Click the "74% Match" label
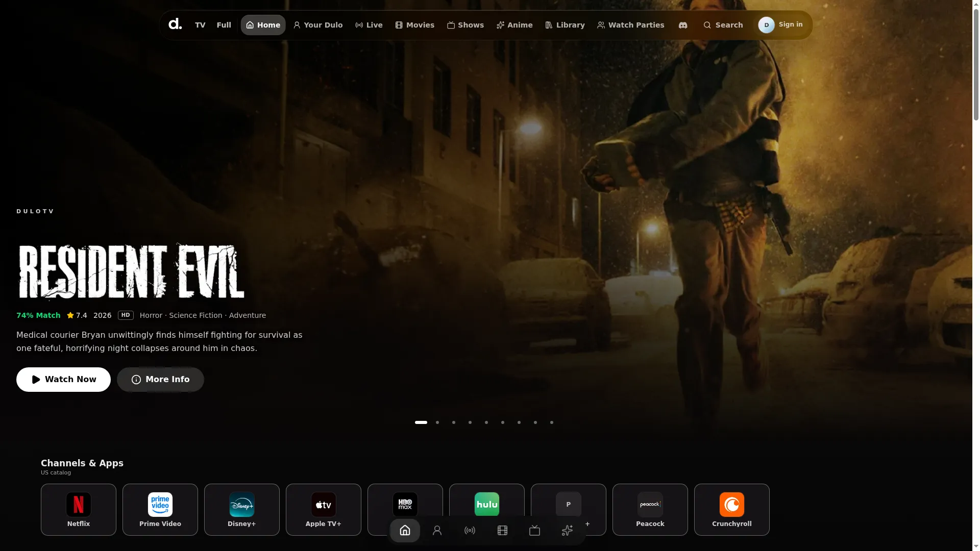980x551 pixels. tap(38, 315)
